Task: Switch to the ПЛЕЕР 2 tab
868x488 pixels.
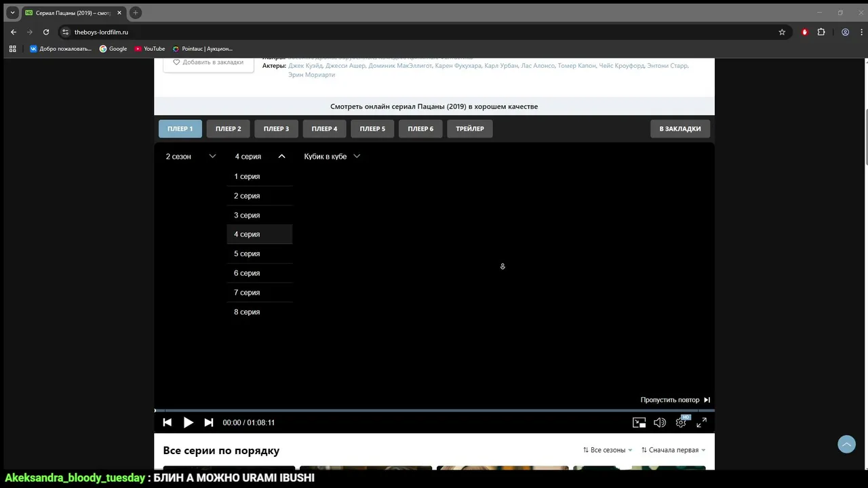Action: tap(229, 129)
